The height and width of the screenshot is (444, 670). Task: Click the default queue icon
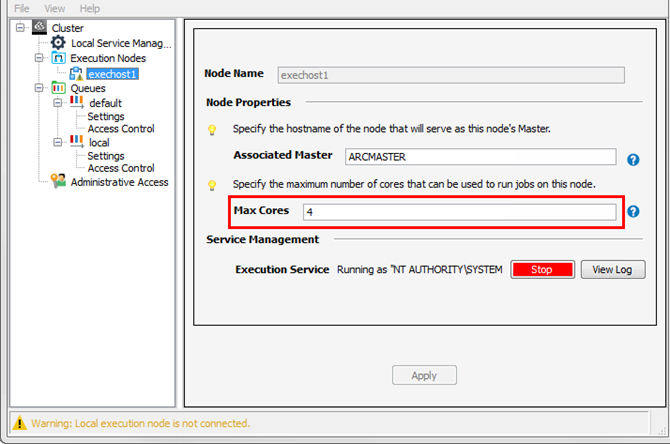point(77,102)
